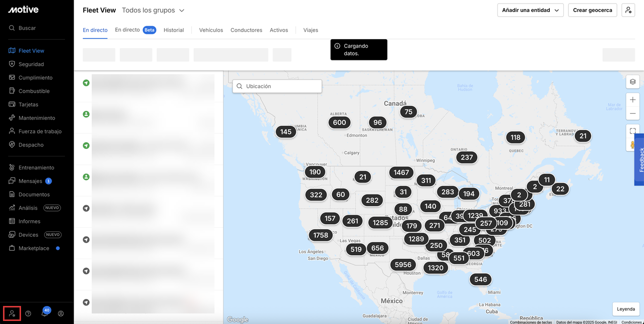Zoom in on the map

click(632, 100)
